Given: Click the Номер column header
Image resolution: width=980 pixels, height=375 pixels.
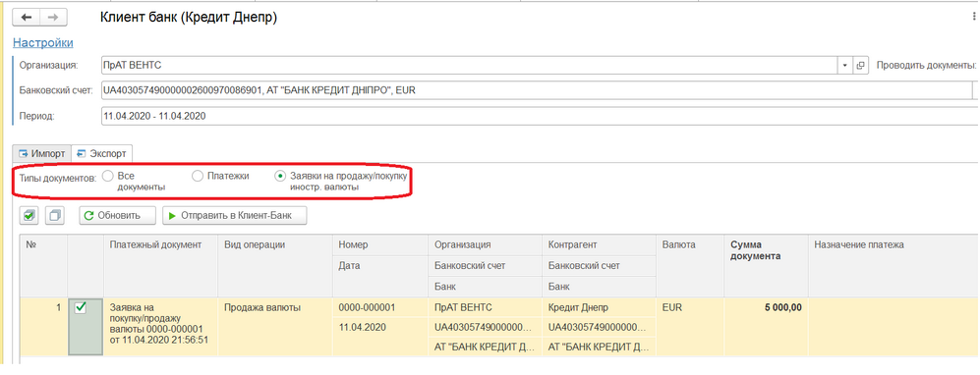Looking at the screenshot, I should [380, 245].
